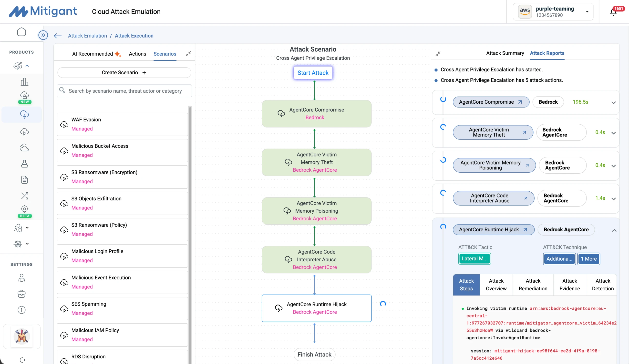Expand the AgentCore Code Interpreter Abuse report
The width and height of the screenshot is (629, 364).
pos(614,199)
